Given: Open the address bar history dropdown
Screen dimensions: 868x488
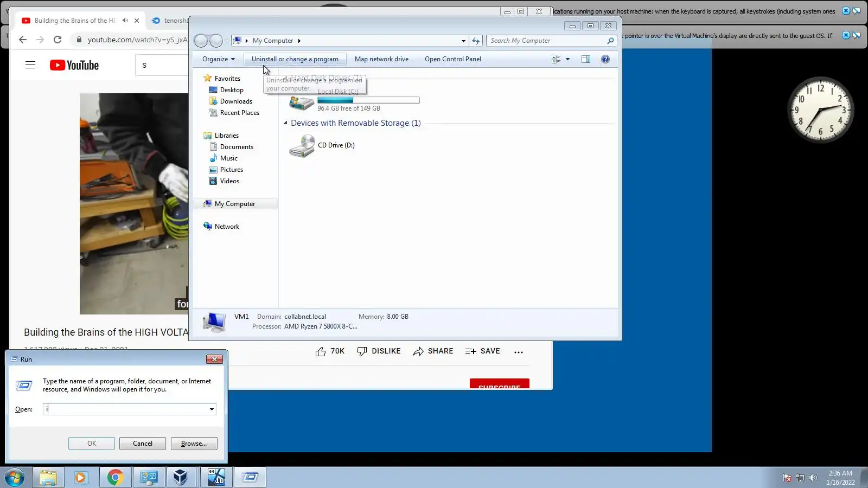Looking at the screenshot, I should tap(463, 41).
